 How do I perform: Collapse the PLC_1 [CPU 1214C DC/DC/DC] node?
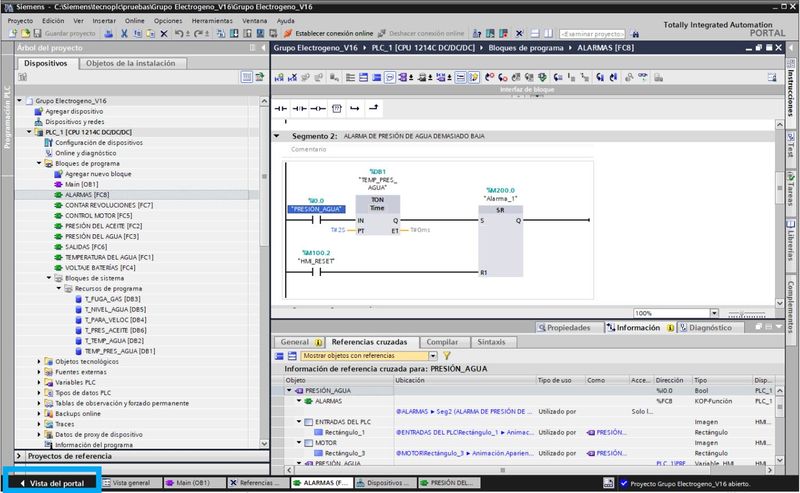tap(30, 132)
